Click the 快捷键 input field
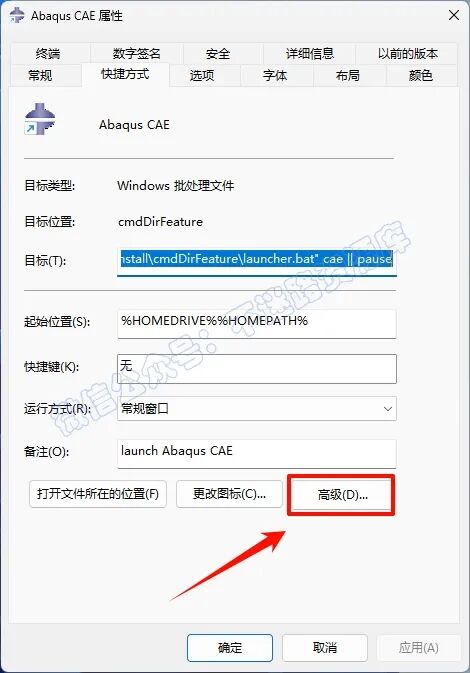 [x=257, y=369]
